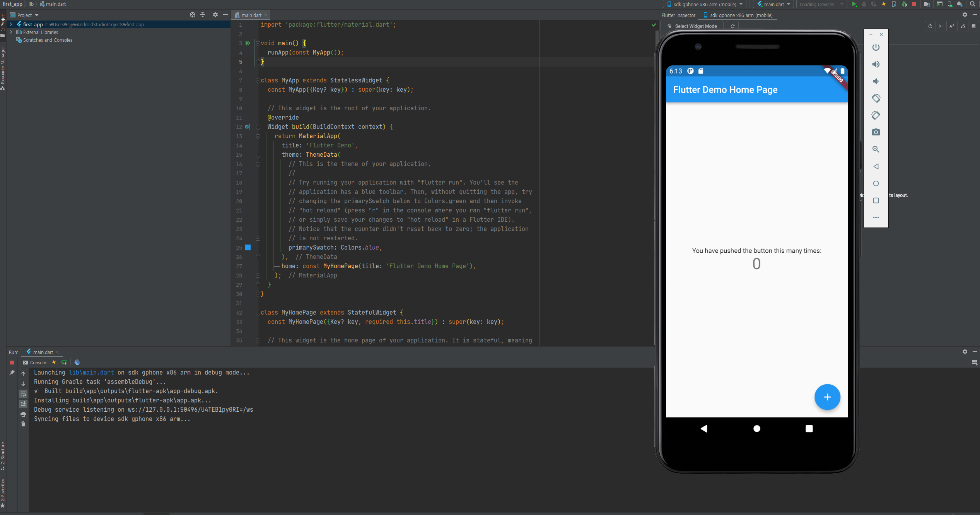Open emulator extended controls (three dots)
Image resolution: width=980 pixels, height=515 pixels.
[876, 217]
